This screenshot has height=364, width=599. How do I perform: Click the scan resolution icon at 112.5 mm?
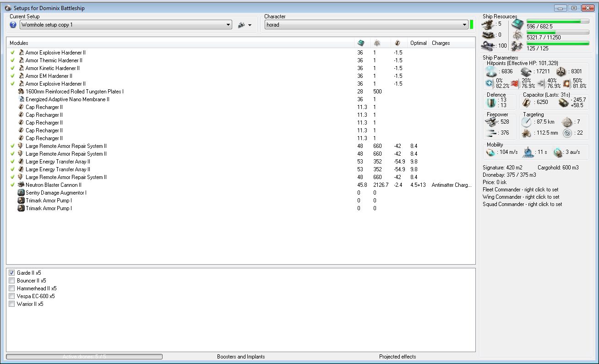[527, 133]
